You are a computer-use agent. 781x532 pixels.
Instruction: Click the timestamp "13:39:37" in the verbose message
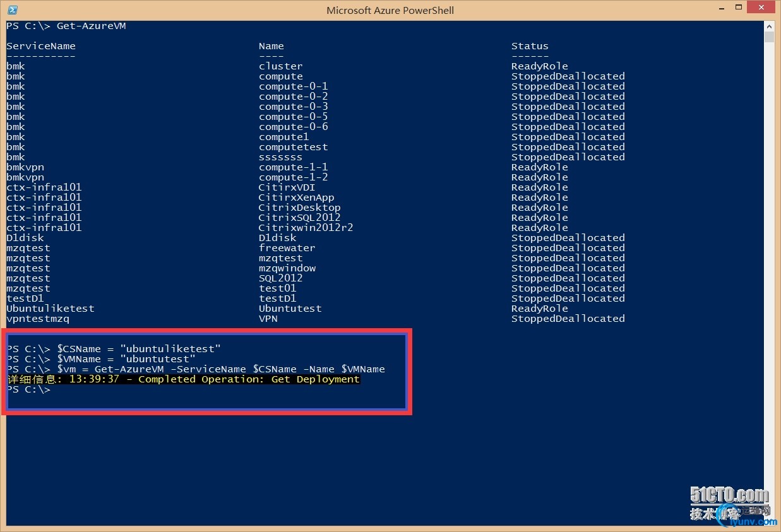tap(93, 379)
